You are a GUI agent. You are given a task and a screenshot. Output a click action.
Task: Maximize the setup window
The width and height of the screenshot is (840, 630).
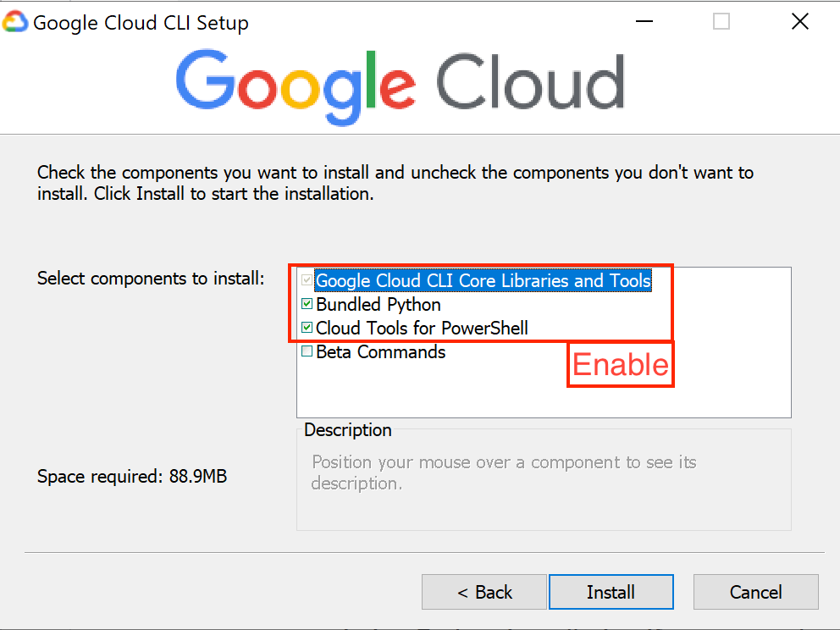[721, 22]
